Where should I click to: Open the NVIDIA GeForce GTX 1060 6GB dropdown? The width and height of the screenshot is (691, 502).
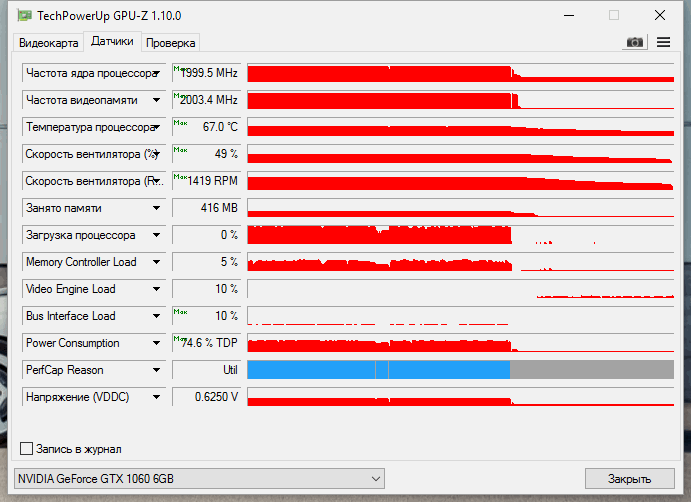coord(199,479)
